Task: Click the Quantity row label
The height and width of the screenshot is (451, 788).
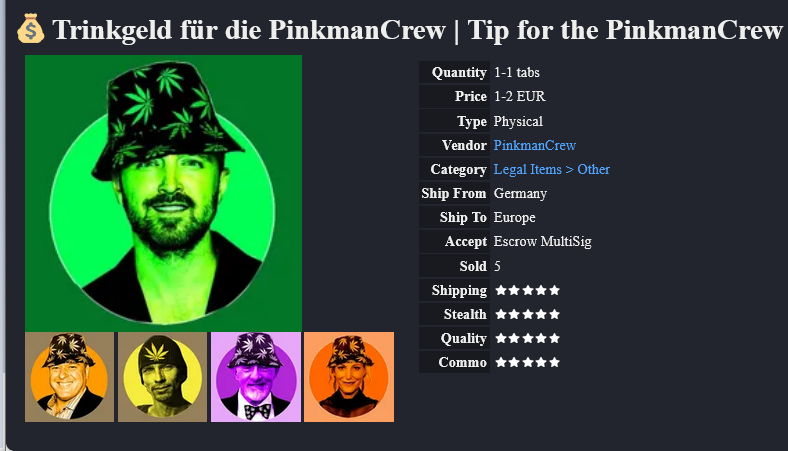Action: 459,72
